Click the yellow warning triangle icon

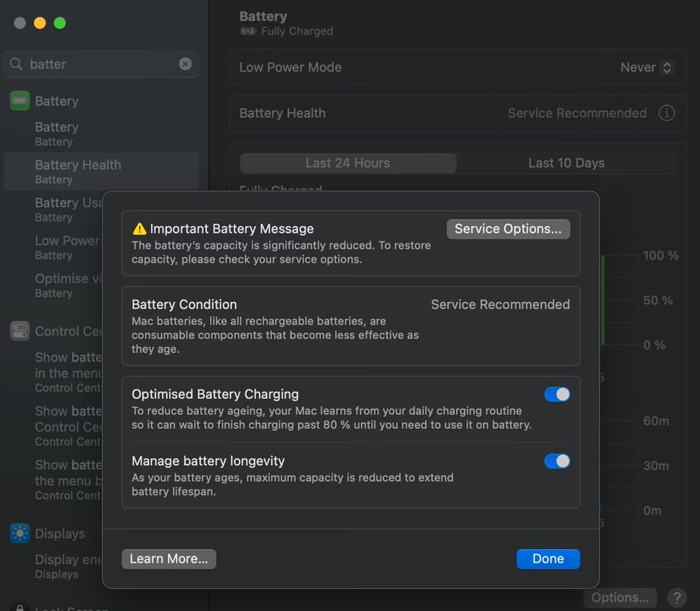(x=139, y=229)
